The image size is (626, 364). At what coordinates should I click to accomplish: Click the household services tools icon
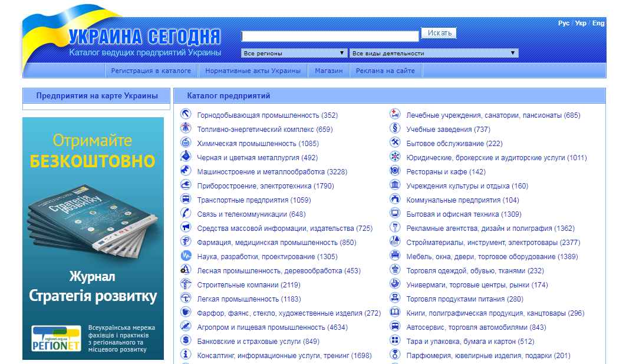(395, 142)
